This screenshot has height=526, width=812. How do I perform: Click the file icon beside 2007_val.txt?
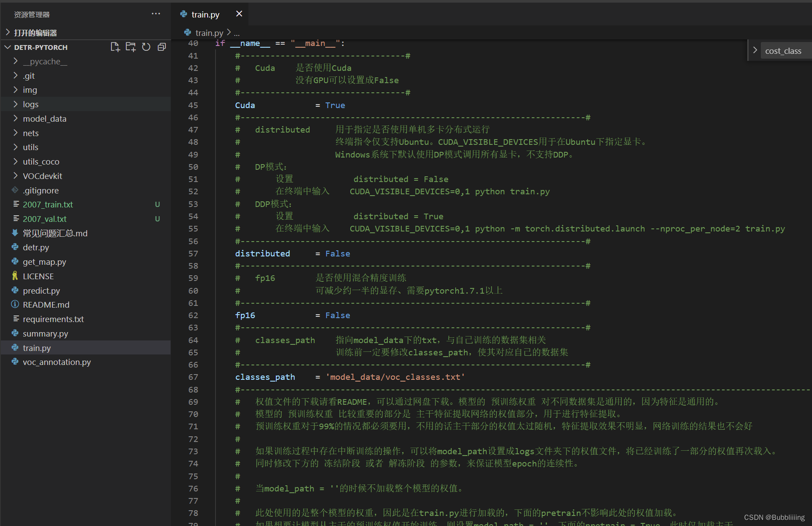coord(16,218)
